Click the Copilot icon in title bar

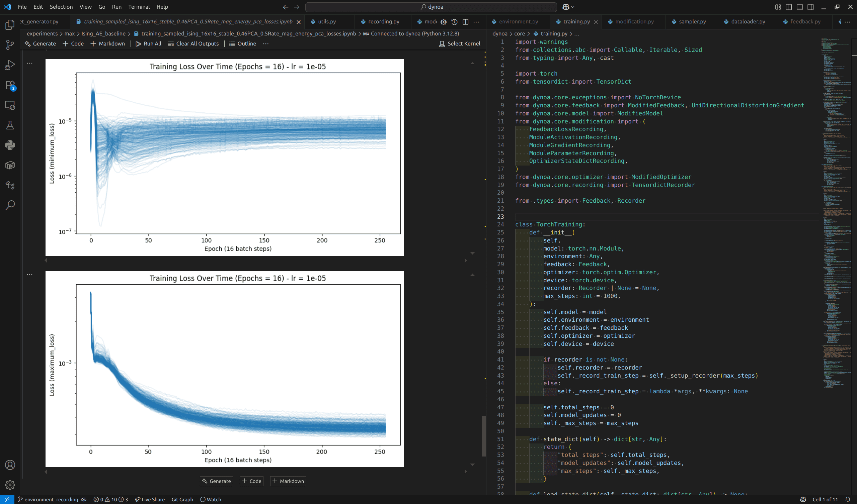point(565,7)
